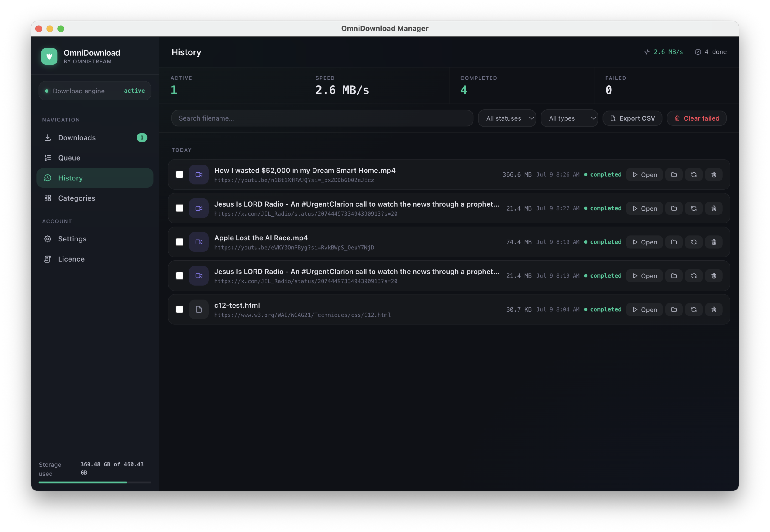Show Apple Lost the AI Race in folder
Screen dimensions: 770x532
[x=674, y=242]
